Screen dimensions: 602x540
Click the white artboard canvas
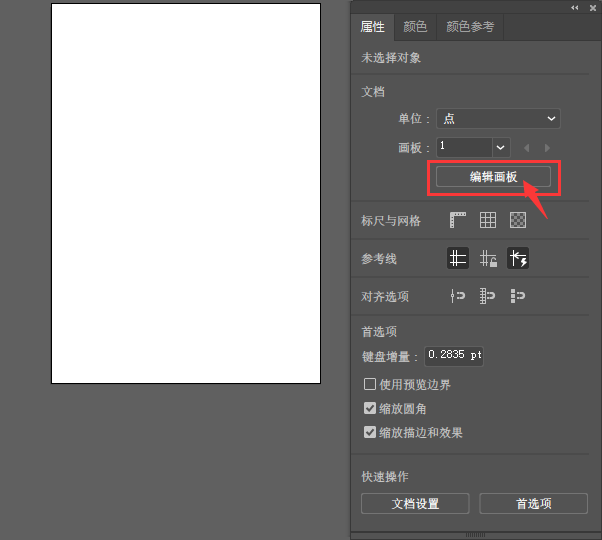click(x=186, y=193)
